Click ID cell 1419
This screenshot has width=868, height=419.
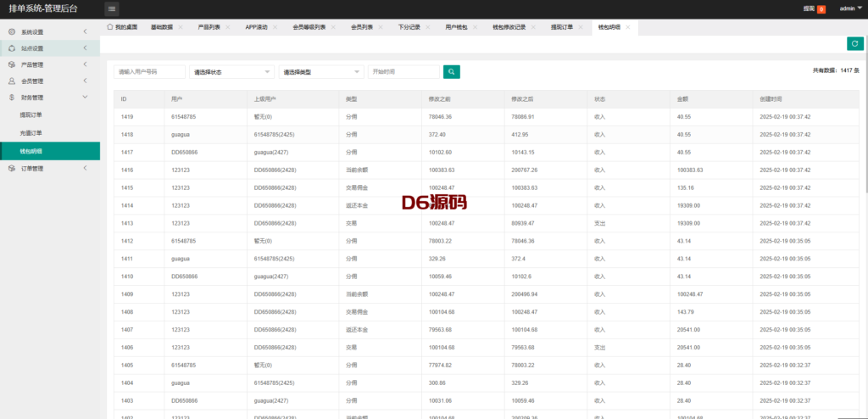(x=127, y=117)
